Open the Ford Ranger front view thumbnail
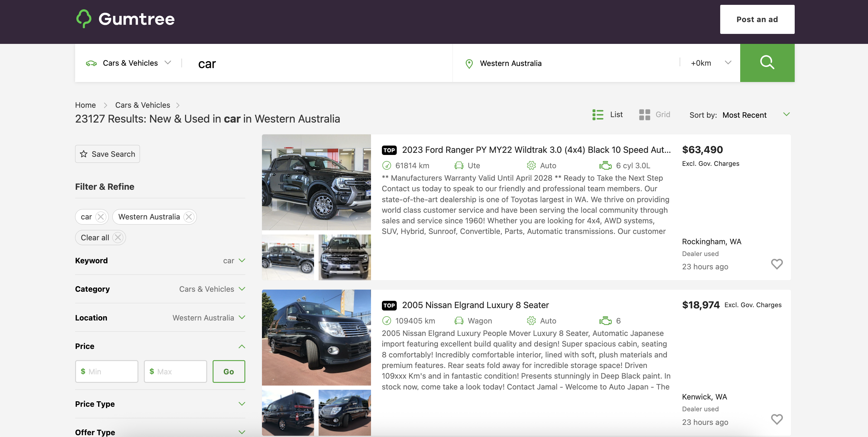This screenshot has height=437, width=868. point(344,257)
